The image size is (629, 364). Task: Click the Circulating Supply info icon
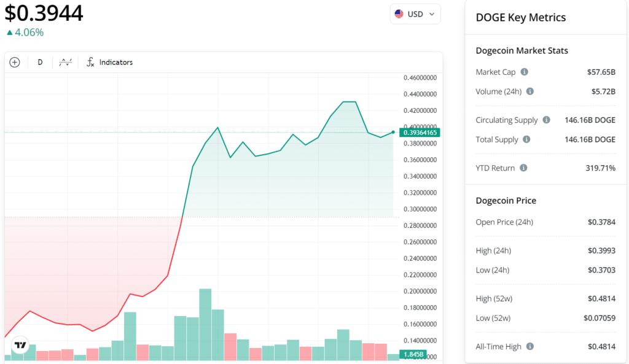pyautogui.click(x=546, y=120)
